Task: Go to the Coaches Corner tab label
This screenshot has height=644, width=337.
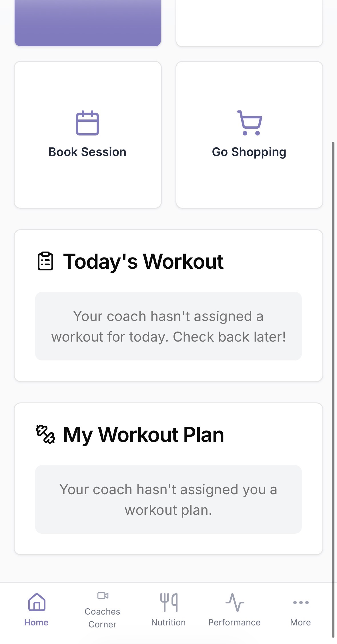Action: point(102,618)
